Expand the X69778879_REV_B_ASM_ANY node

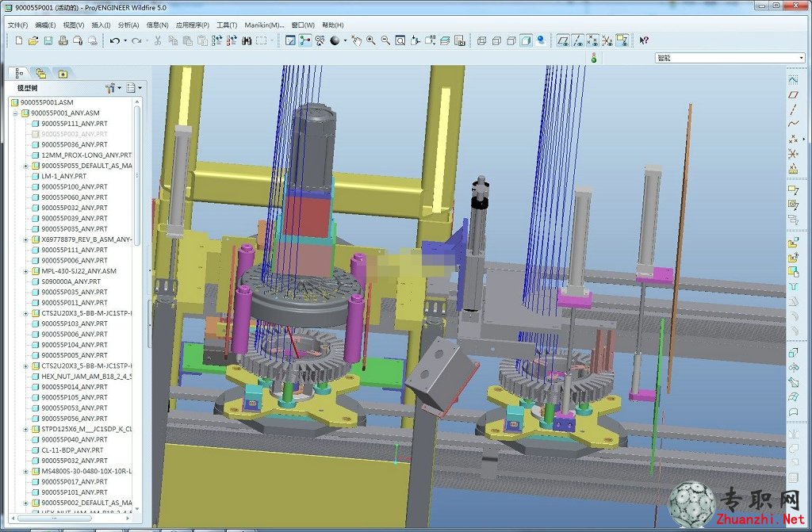(x=25, y=239)
